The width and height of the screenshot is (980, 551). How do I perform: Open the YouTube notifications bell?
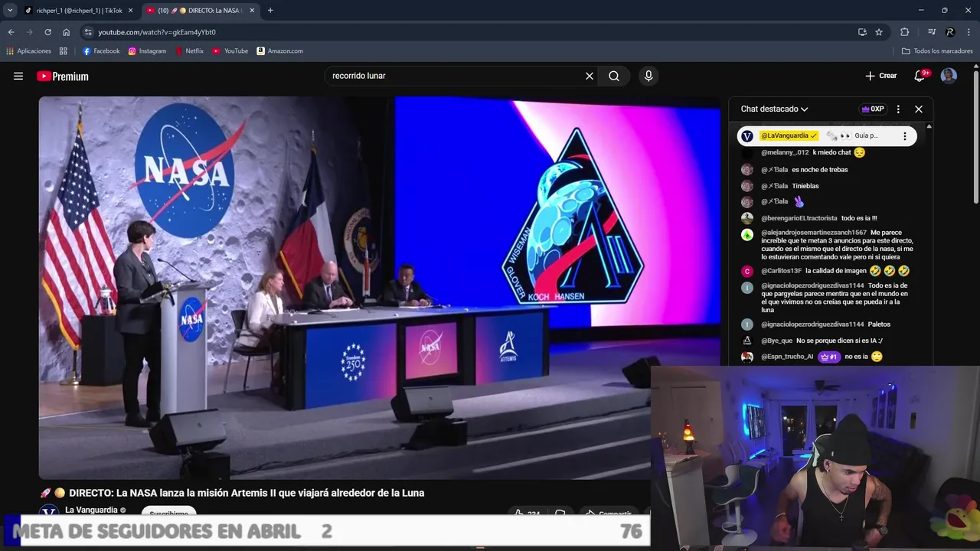920,76
